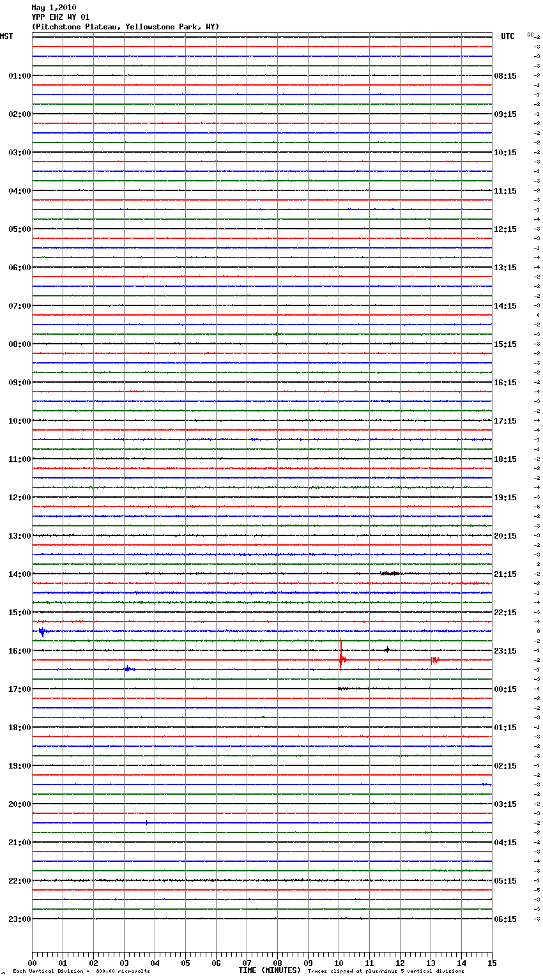Click minute 00 on the time axis
Viewport: 543px width, 980px height.
tap(32, 963)
